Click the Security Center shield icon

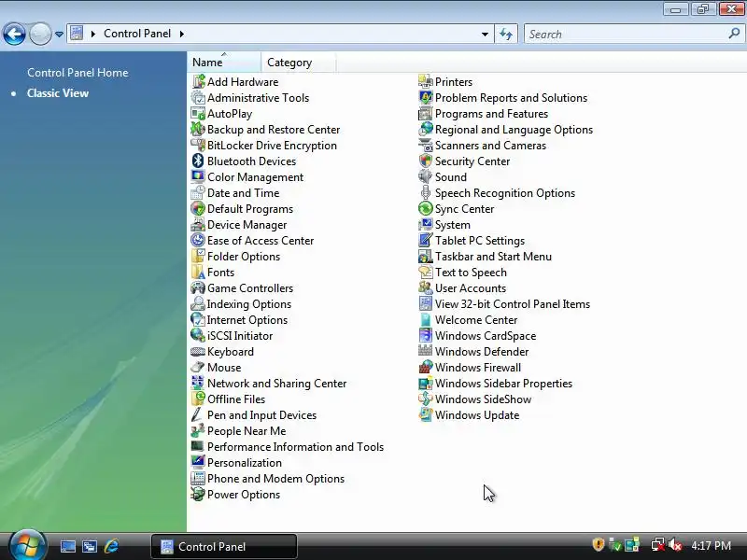(426, 161)
